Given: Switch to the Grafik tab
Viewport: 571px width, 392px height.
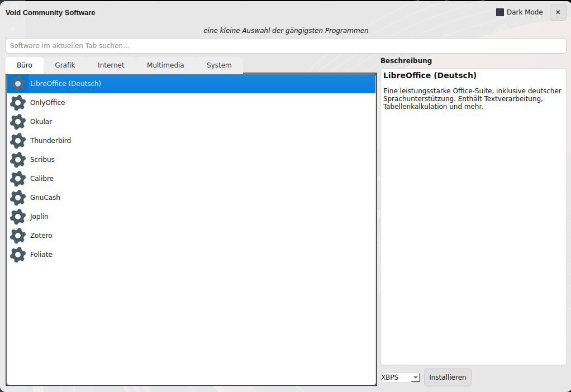Looking at the screenshot, I should 65,65.
